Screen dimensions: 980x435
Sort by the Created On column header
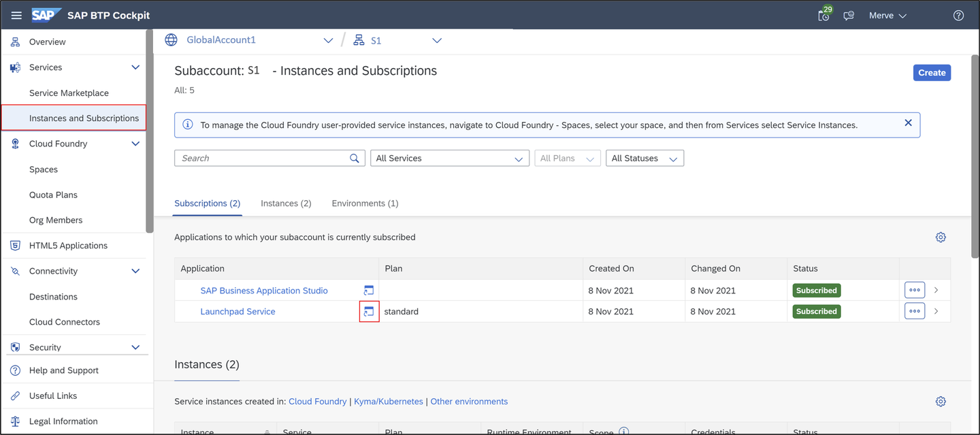[x=634, y=269]
